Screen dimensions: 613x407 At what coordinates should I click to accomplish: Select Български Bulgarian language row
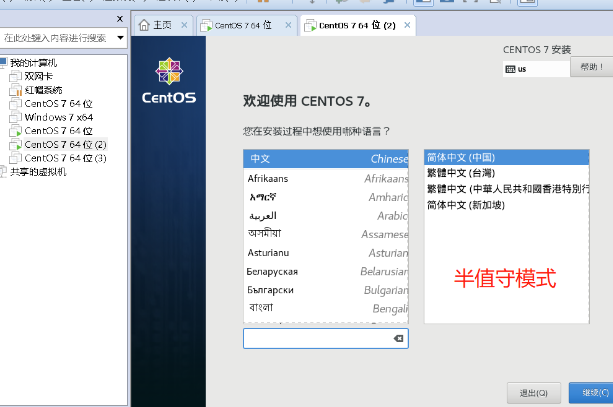326,290
